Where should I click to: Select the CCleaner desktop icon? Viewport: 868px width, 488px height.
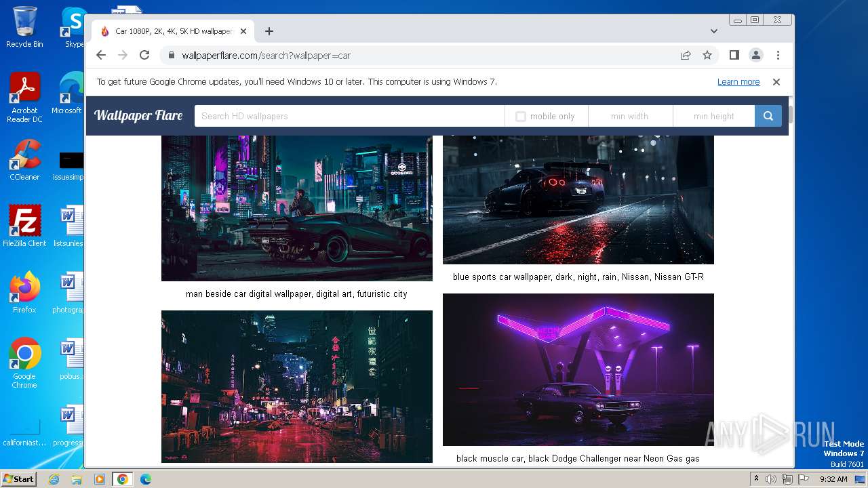24,160
